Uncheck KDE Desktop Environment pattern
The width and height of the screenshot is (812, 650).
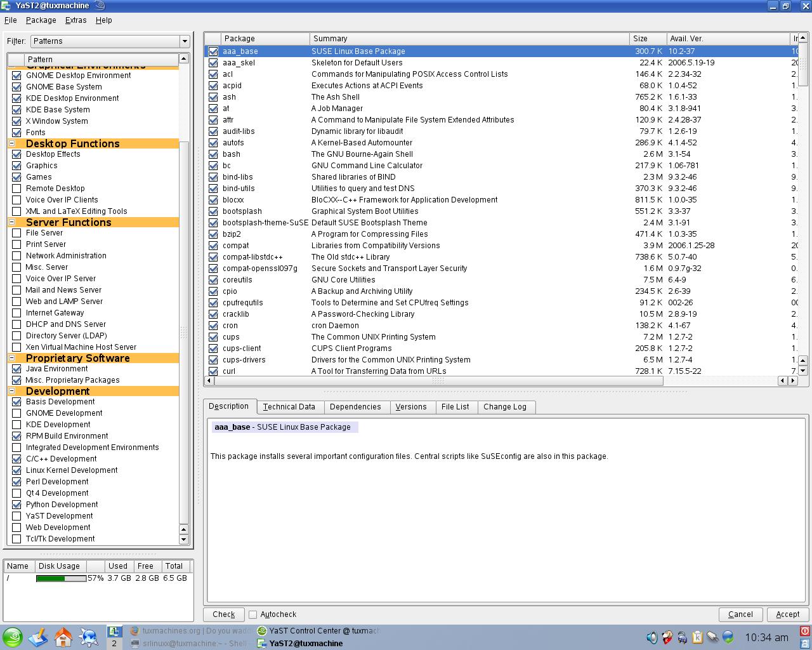coord(16,98)
